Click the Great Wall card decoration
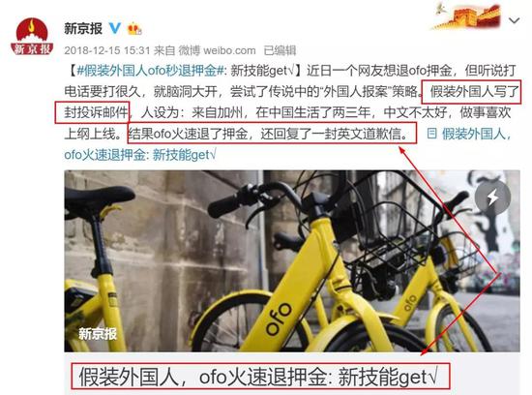The width and height of the screenshot is (532, 395). point(467,16)
